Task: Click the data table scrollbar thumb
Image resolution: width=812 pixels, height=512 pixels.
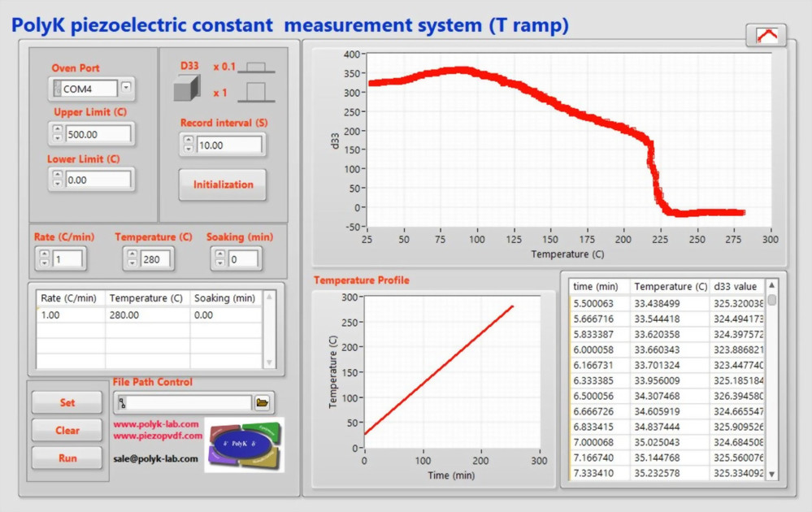Action: point(771,300)
